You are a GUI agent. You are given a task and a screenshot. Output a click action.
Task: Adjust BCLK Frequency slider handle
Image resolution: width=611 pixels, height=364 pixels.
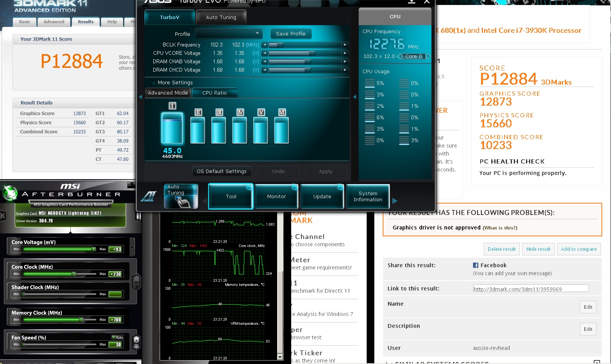tap(280, 45)
